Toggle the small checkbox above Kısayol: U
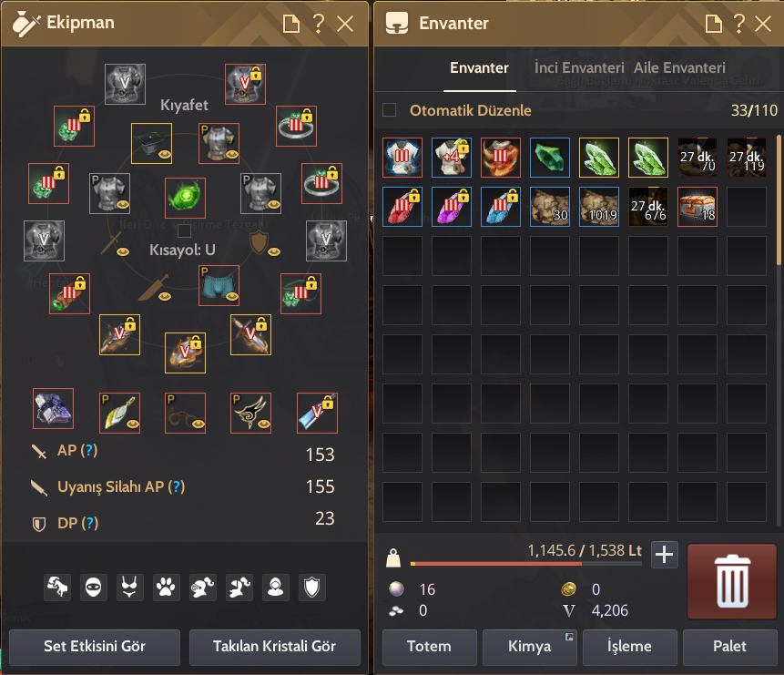The height and width of the screenshot is (675, 784). coord(184,230)
